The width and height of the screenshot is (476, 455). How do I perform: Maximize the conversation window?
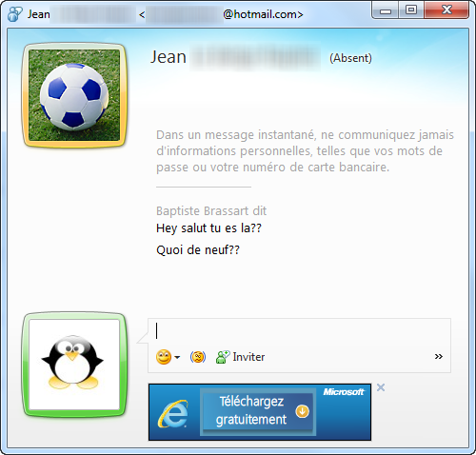point(411,10)
